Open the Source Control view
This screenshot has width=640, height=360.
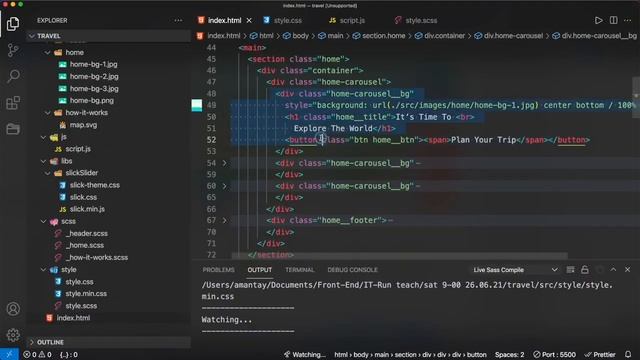tap(13, 50)
